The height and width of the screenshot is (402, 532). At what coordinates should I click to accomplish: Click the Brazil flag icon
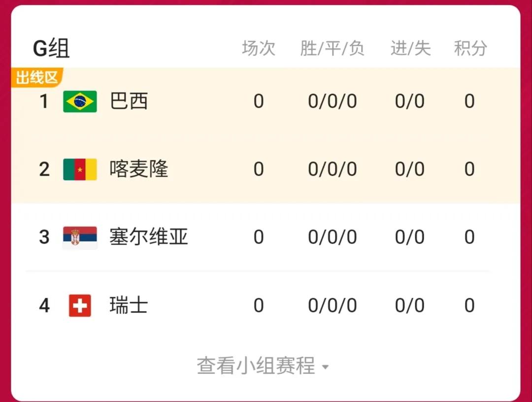pos(80,101)
